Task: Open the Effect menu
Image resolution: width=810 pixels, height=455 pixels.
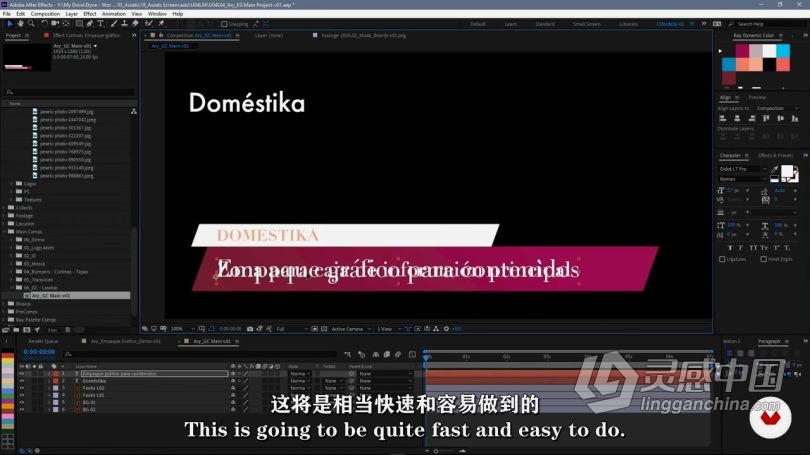Action: pos(90,14)
